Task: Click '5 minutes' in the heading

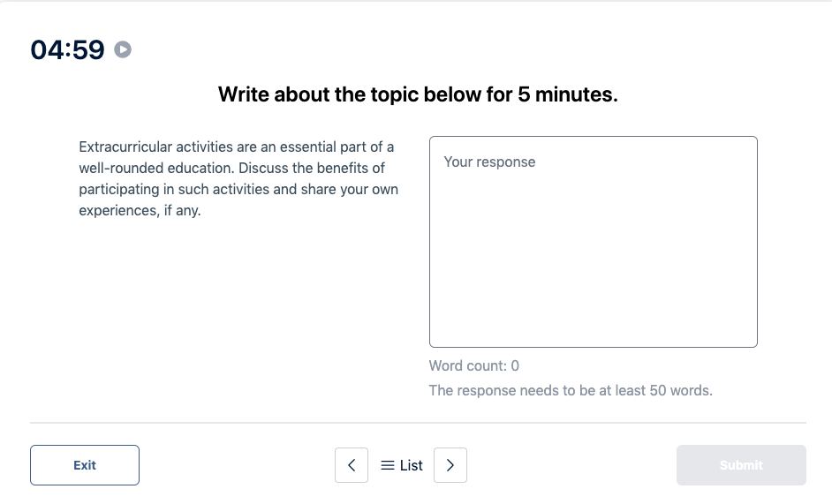Action: click(x=568, y=94)
